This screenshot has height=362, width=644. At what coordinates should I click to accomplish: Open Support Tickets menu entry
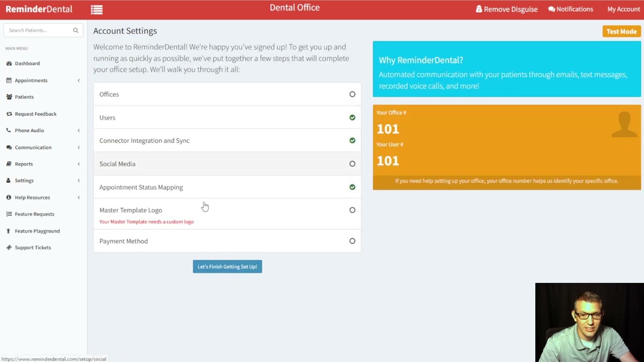click(43, 247)
